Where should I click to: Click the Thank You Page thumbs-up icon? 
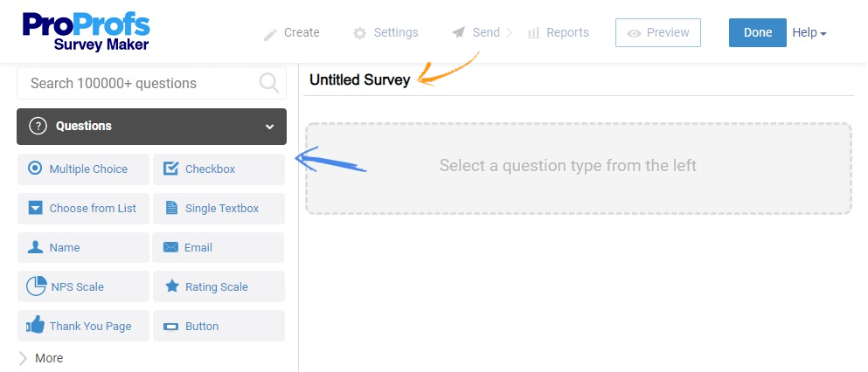coord(36,326)
